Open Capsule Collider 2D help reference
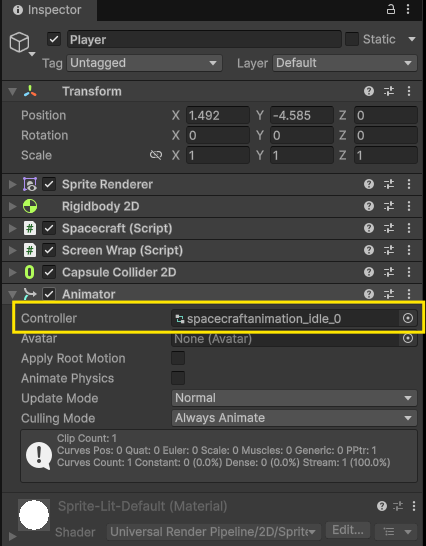Screen dimensions: 426x546 (x=369, y=272)
